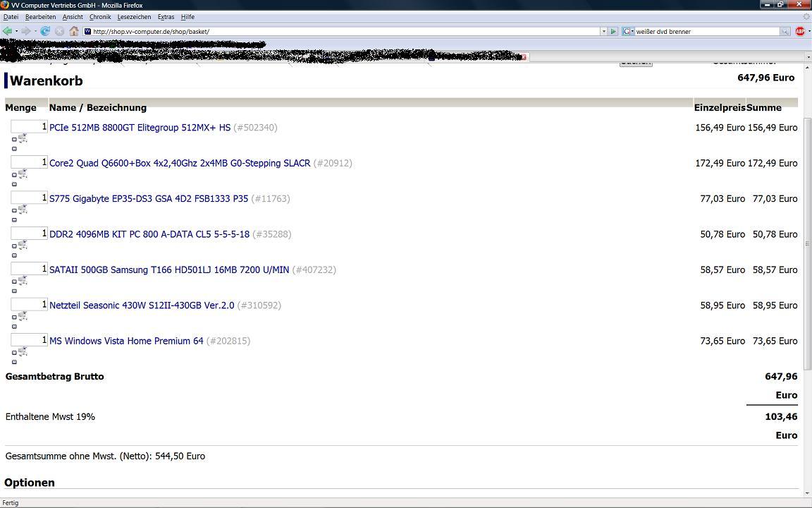The height and width of the screenshot is (508, 812).
Task: Click the '172,49 Euro' Einzelpreis cell
Action: (x=720, y=163)
